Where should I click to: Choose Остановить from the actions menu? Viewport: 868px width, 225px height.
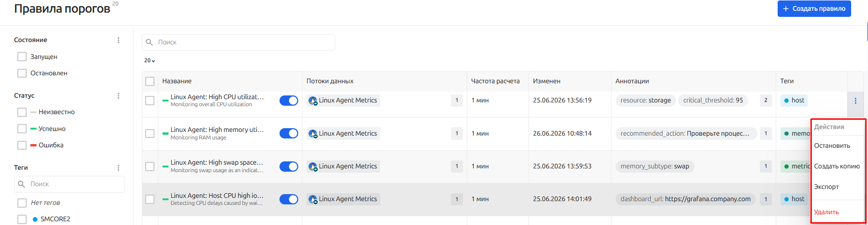pyautogui.click(x=832, y=146)
